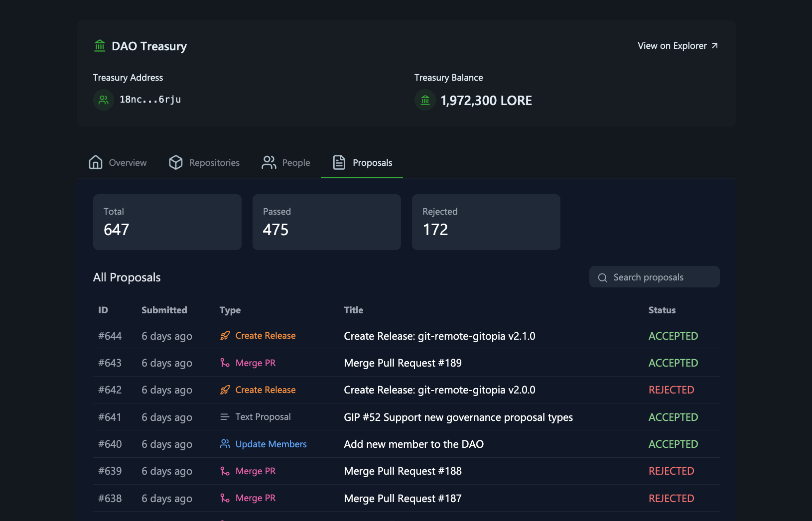Select the home icon on the Overview tab

pyautogui.click(x=95, y=162)
